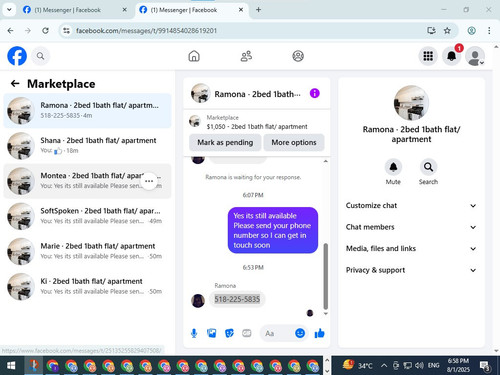Click the taskbar clock 6:58 PM
Screen dimensions: 500x375
(x=458, y=365)
